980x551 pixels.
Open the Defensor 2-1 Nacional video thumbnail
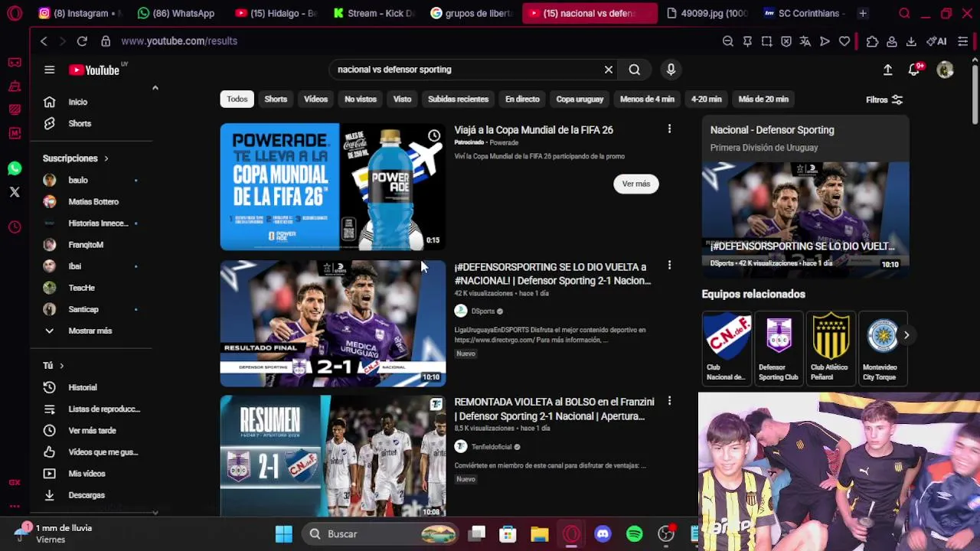333,324
